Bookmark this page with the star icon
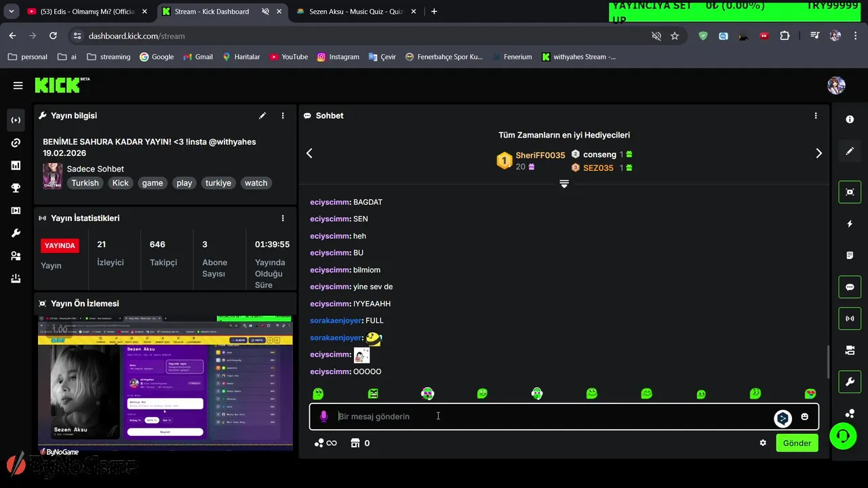Viewport: 868px width, 488px height. tap(675, 36)
